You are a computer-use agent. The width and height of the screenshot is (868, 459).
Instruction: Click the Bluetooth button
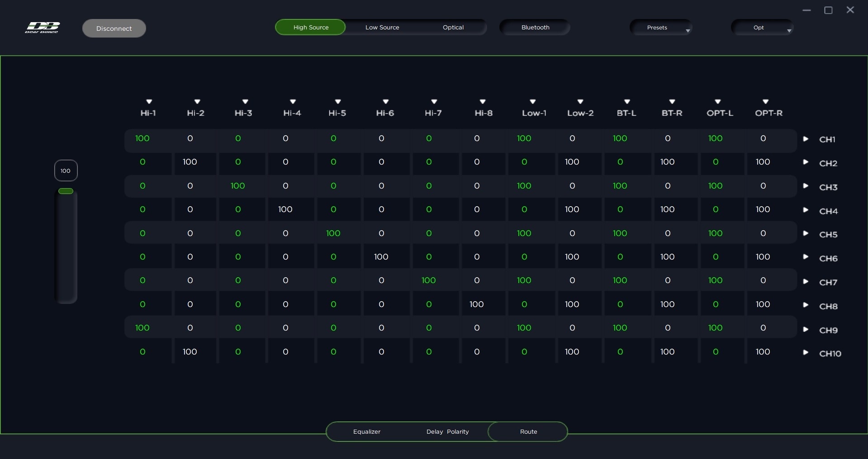click(x=535, y=27)
